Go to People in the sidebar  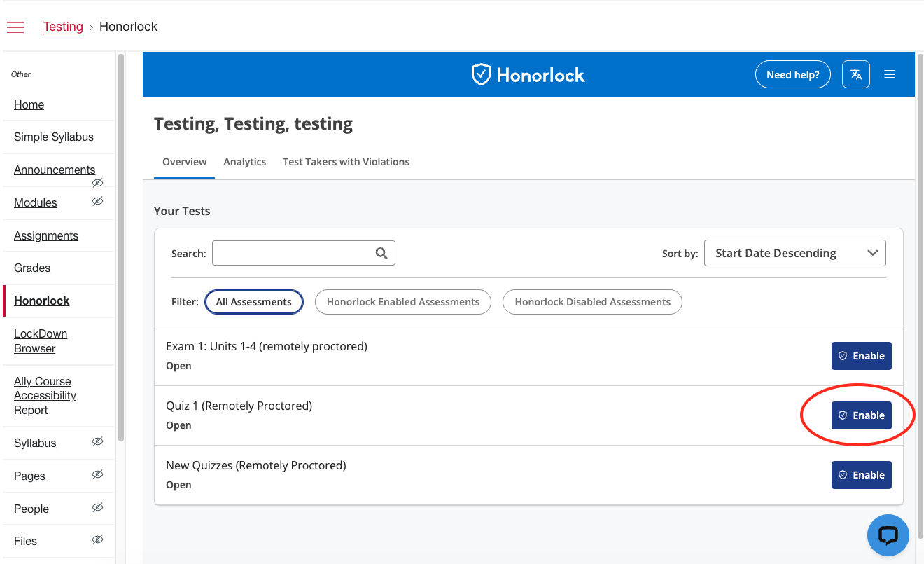[31, 509]
